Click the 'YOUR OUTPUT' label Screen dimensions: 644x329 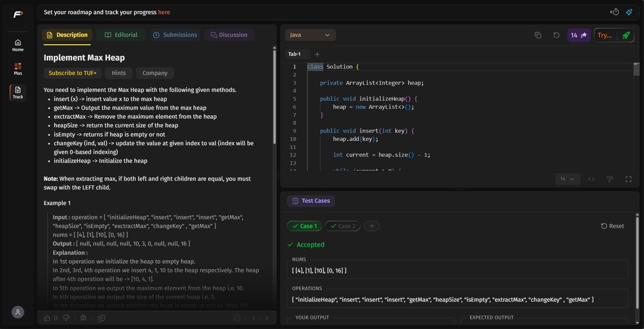(312, 317)
